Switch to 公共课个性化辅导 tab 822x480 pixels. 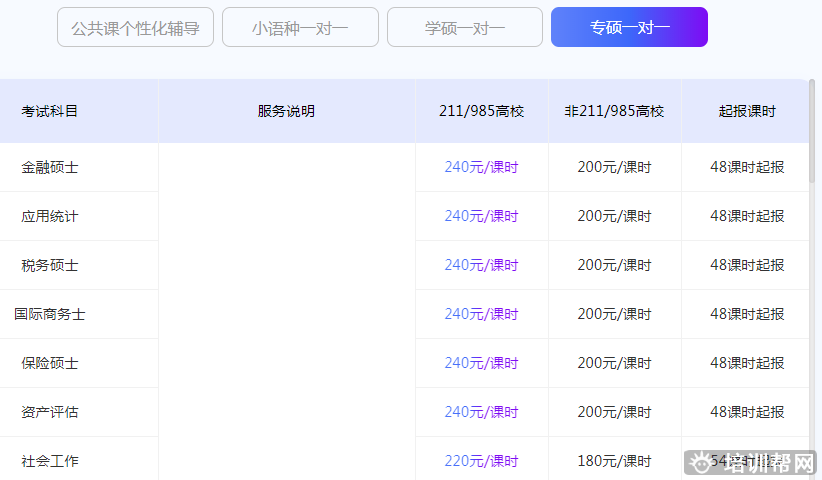click(x=135, y=28)
